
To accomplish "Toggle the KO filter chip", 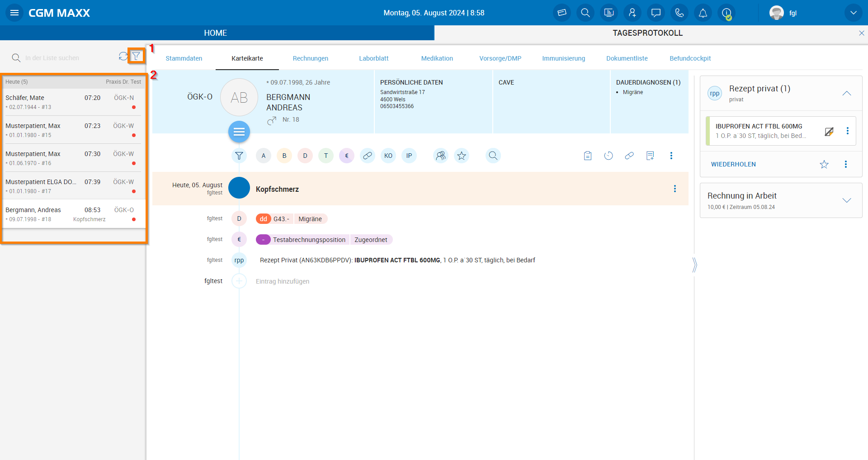I will point(388,156).
